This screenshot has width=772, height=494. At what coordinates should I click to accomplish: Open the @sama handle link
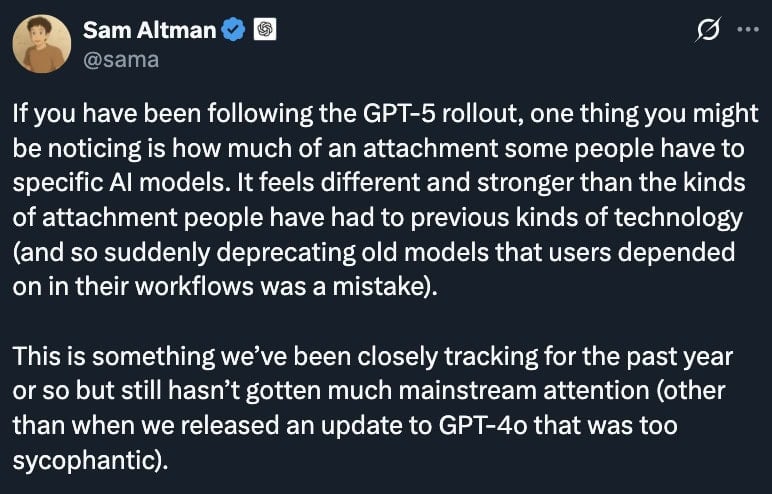121,60
